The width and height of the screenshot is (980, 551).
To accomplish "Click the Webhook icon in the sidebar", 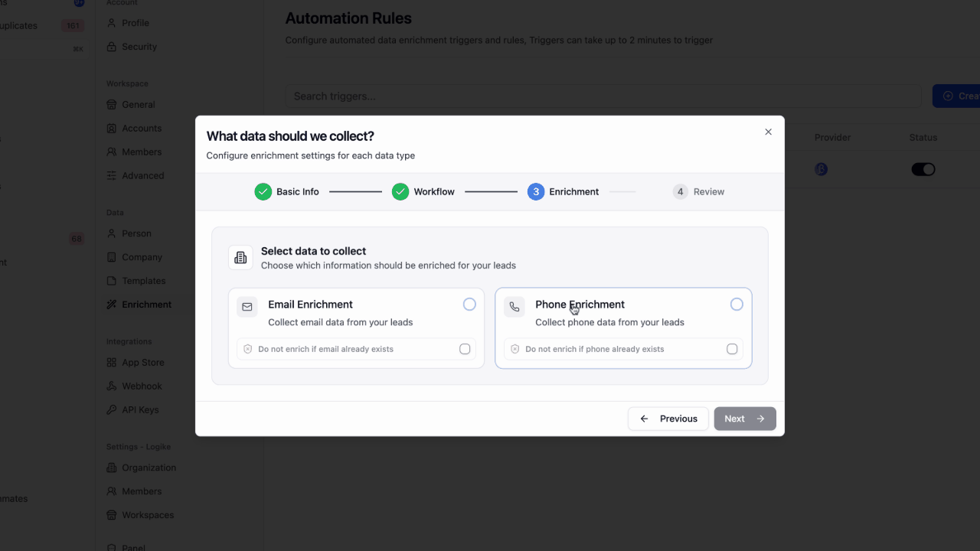I will [113, 386].
